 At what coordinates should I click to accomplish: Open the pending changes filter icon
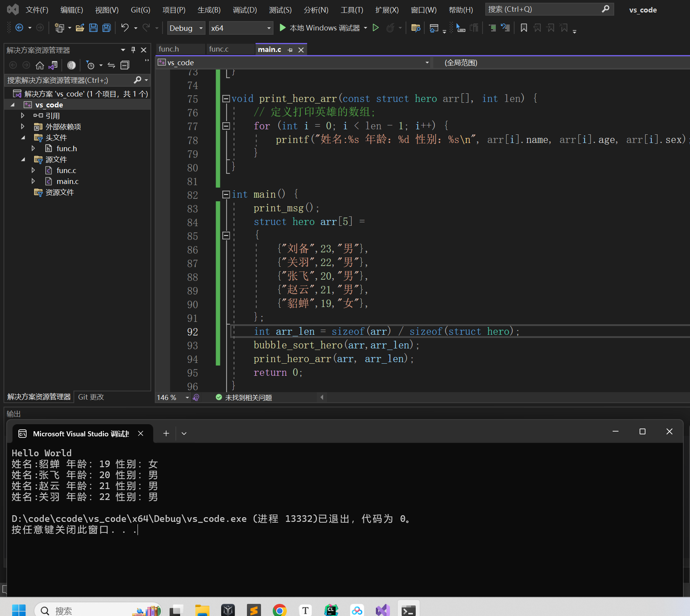(90, 65)
